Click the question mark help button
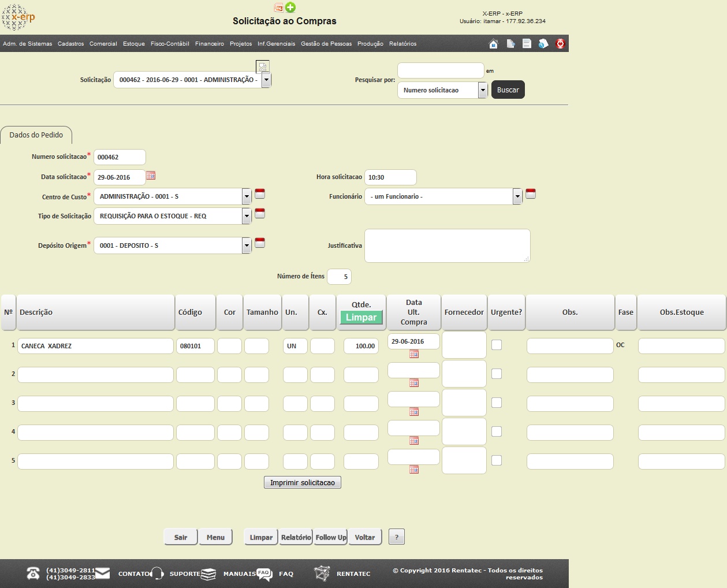The height and width of the screenshot is (588, 727). point(397,537)
